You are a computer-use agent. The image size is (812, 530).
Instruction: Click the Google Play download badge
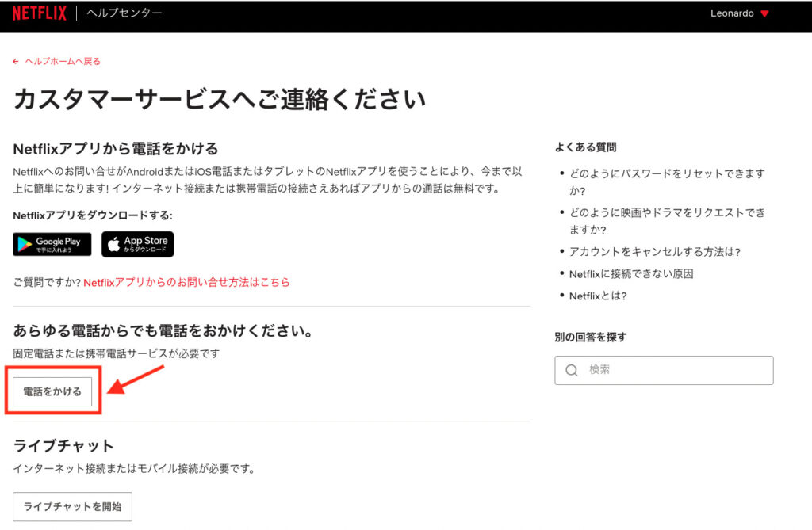click(52, 244)
